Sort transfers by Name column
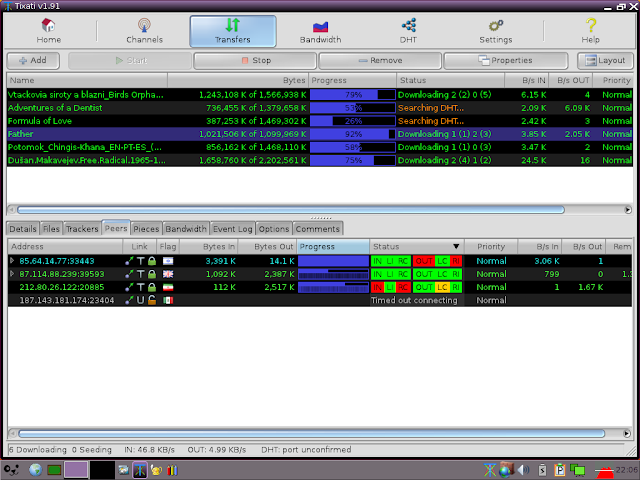 coord(87,80)
